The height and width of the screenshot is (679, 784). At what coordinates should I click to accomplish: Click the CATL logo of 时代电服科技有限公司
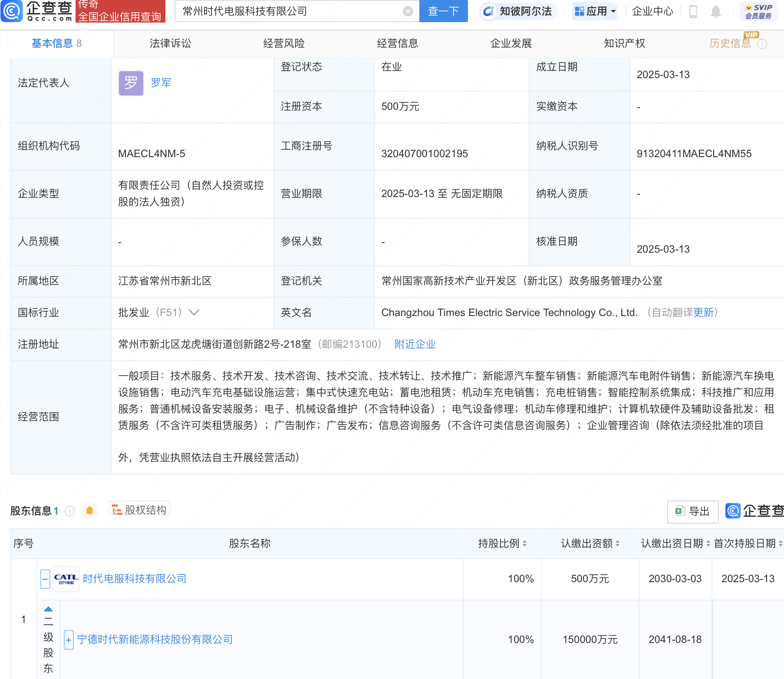(66, 579)
